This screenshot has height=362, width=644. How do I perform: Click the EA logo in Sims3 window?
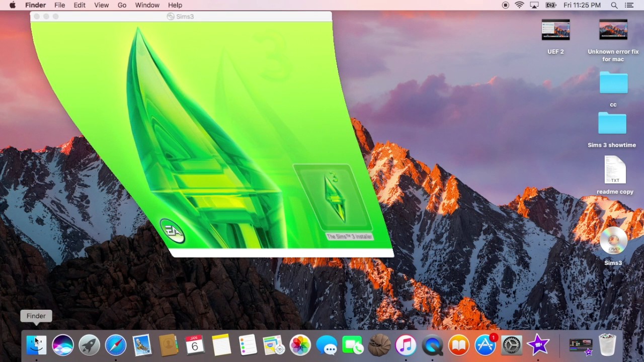coord(173,231)
